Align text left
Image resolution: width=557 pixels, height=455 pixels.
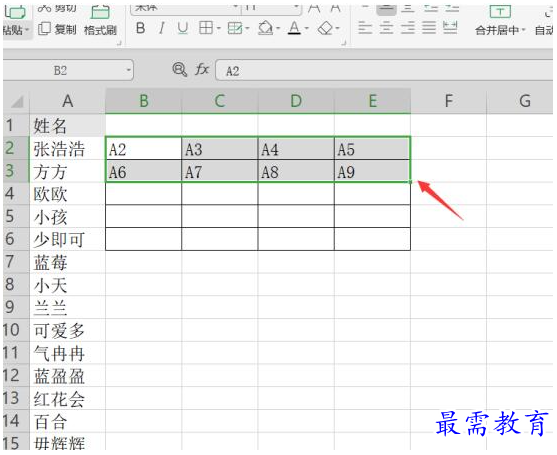click(365, 28)
